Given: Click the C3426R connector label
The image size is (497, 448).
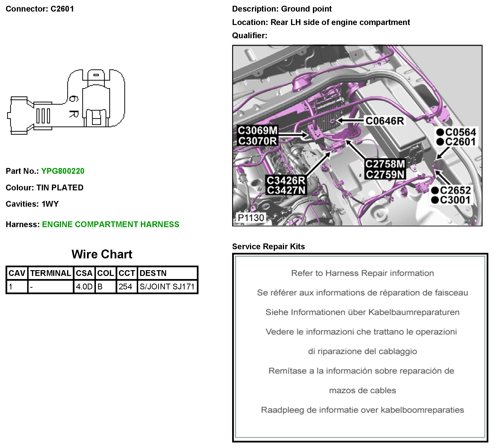Looking at the screenshot, I should (x=286, y=180).
